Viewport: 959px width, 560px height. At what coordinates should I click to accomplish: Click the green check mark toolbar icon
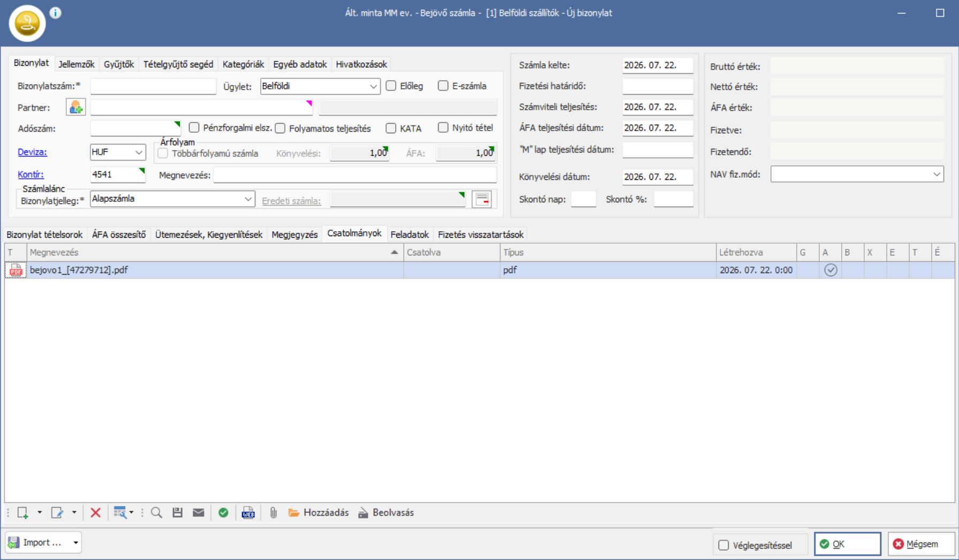click(223, 513)
